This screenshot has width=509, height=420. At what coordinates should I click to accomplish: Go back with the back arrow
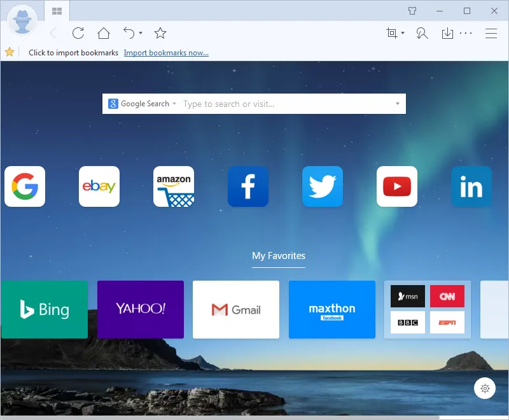click(53, 33)
